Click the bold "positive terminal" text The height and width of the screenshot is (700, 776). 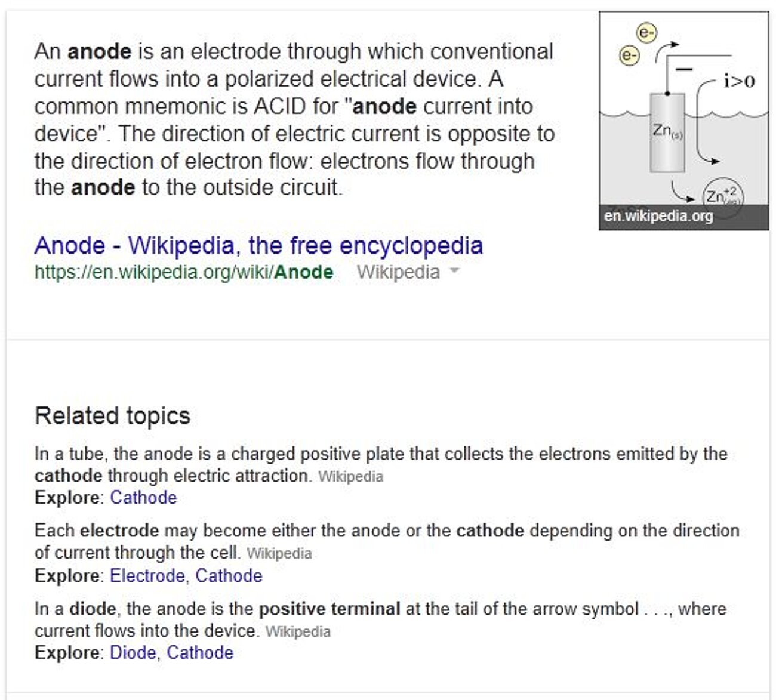coord(329,609)
